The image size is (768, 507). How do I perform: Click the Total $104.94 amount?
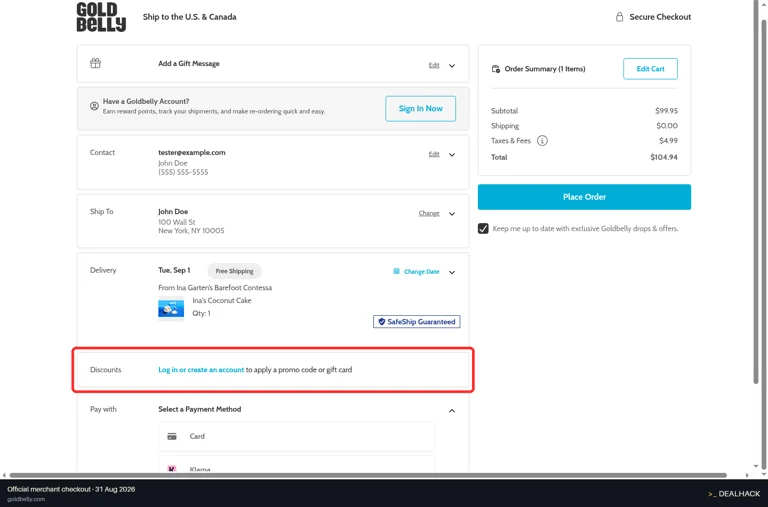[x=664, y=157]
